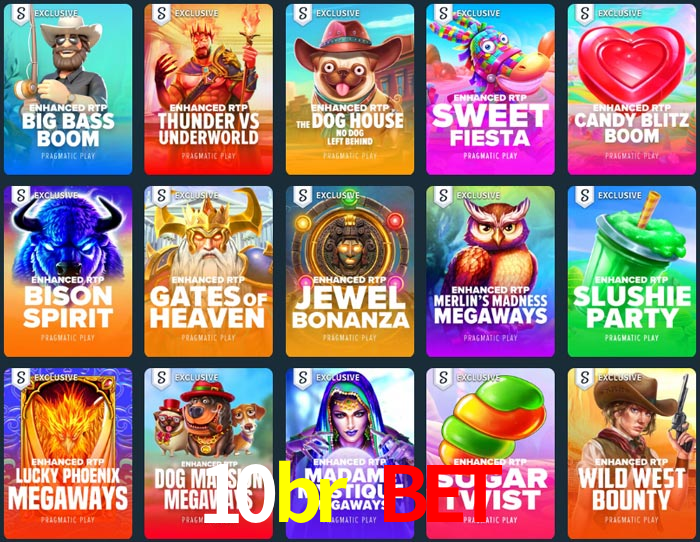This screenshot has height=542, width=700.
Task: Open the Big Bass Boom game tile
Action: point(68,89)
